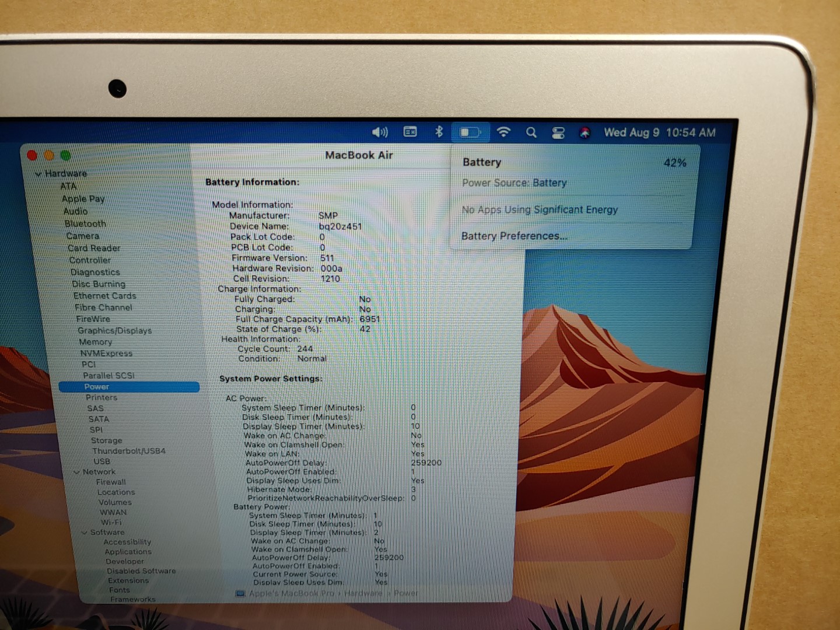This screenshot has height=630, width=840.
Task: Select Accessibility under Software
Action: click(127, 542)
